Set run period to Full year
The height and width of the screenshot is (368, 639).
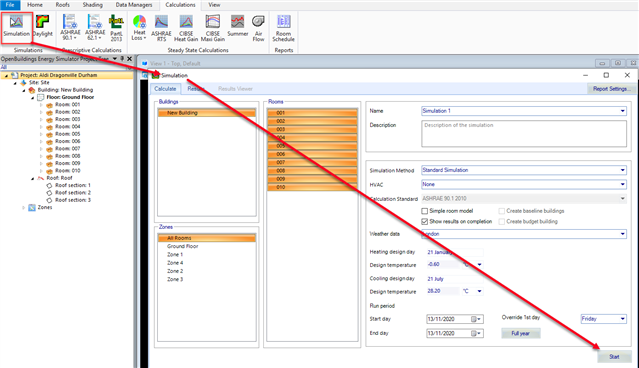[520, 333]
